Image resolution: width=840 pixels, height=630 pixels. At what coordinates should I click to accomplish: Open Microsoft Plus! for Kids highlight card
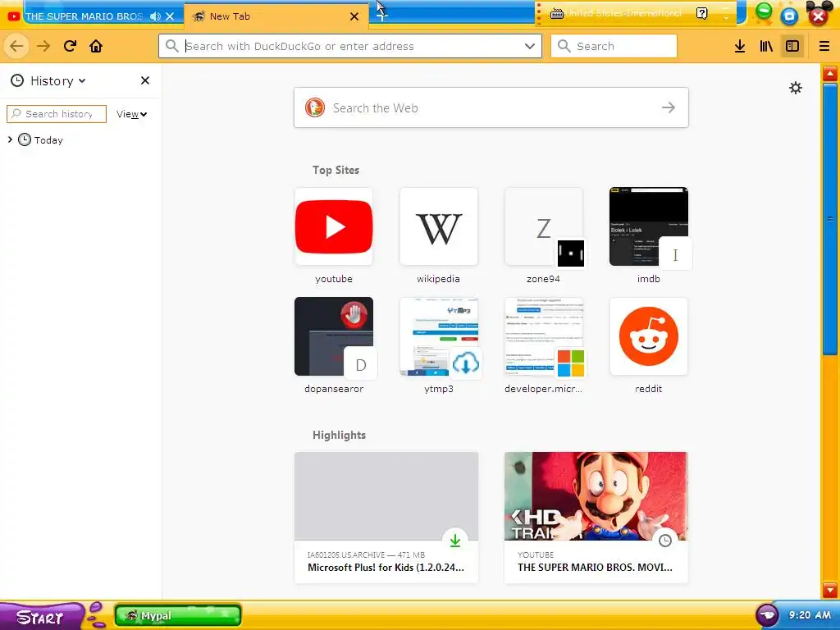(x=386, y=518)
